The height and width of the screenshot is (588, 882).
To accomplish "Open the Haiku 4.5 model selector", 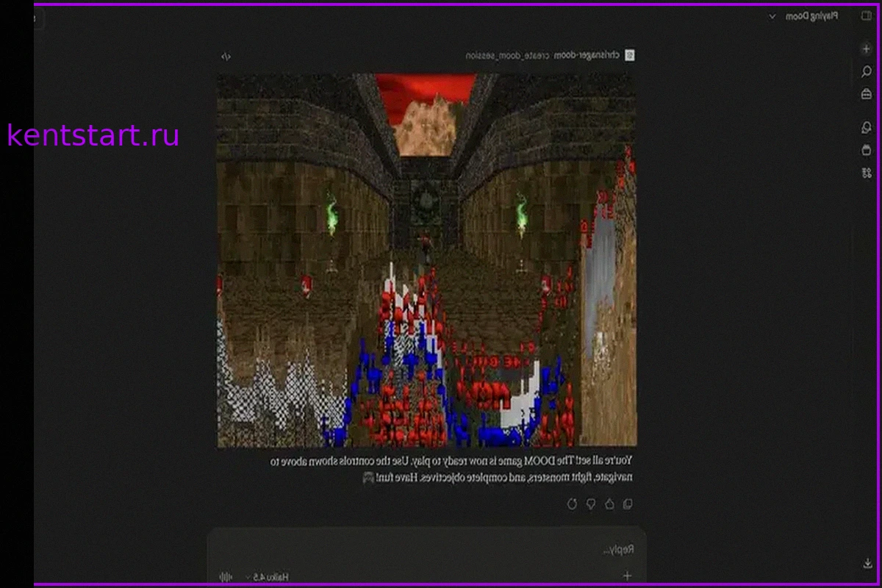I will [x=266, y=577].
